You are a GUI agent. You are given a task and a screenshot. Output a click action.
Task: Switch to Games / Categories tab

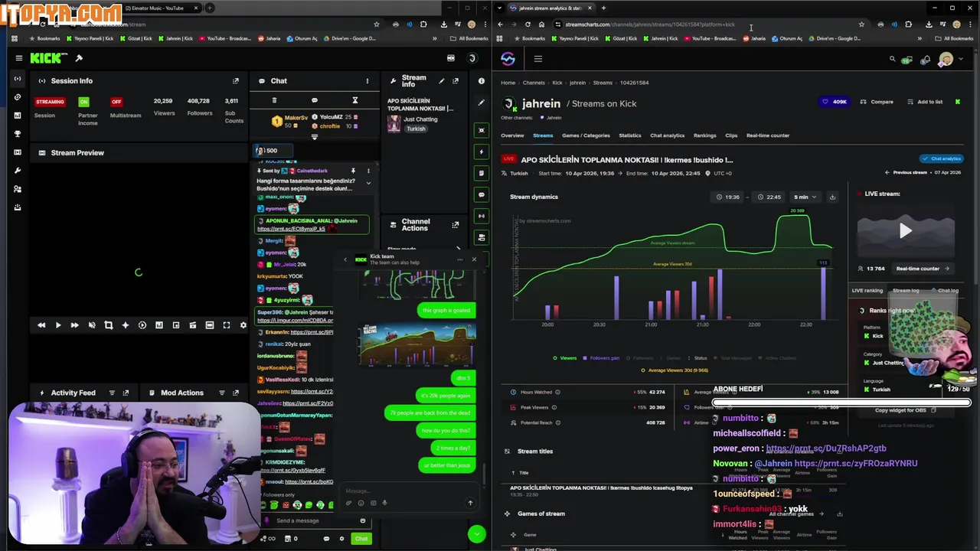[586, 135]
